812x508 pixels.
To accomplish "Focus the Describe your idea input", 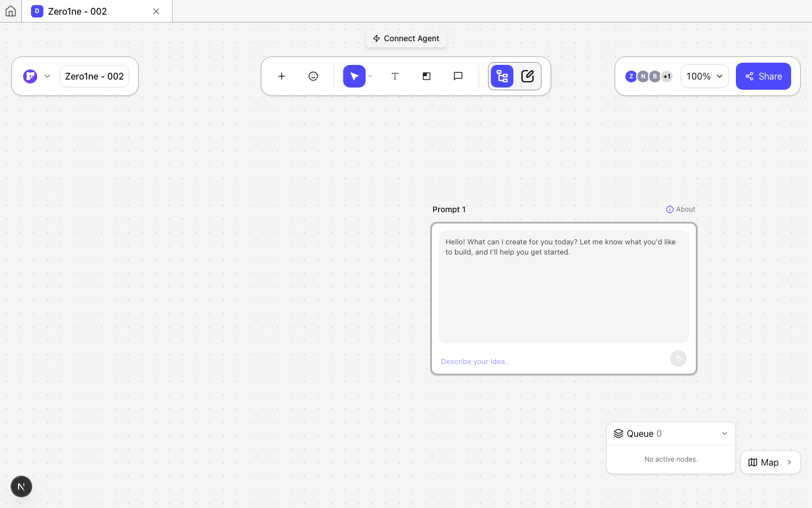I will click(553, 361).
